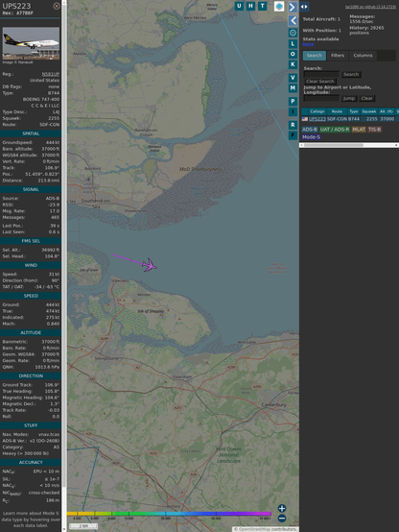Focus the Jump to Airport input field
The image size is (399, 532).
(x=321, y=98)
